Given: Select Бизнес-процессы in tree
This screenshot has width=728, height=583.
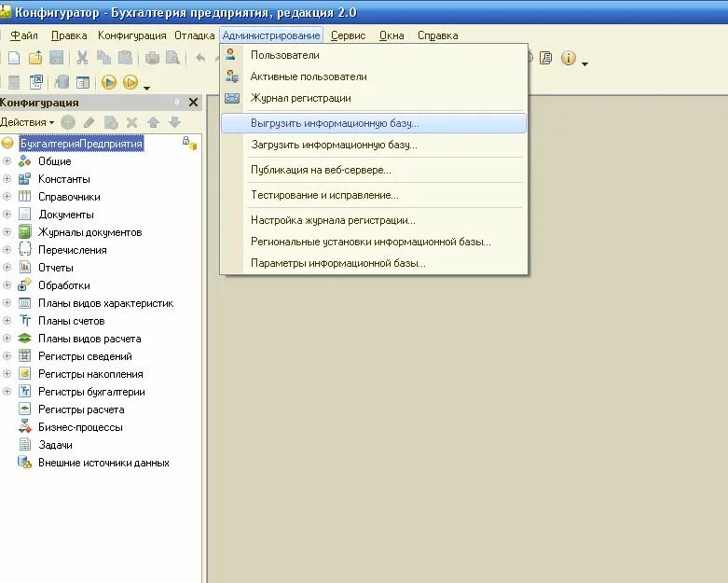Looking at the screenshot, I should click(80, 427).
